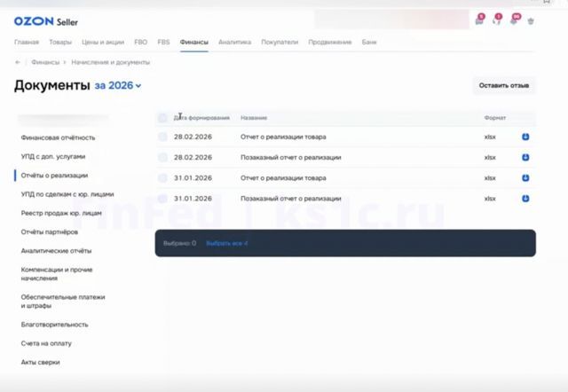Click the Название column header
This screenshot has height=392, width=568.
pos(254,118)
